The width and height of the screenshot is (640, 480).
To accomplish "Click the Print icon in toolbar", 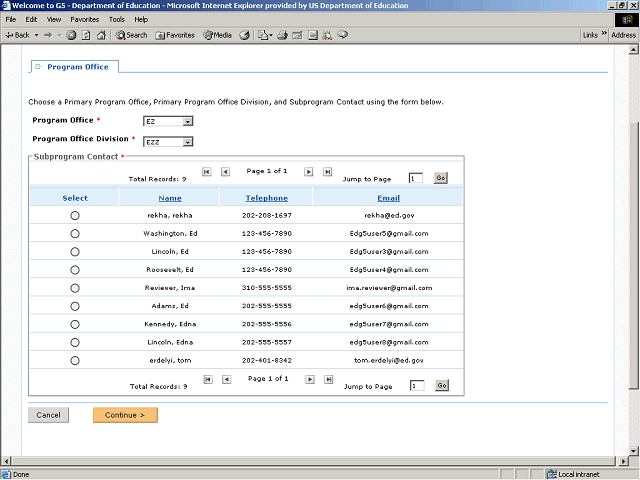I will tap(282, 35).
